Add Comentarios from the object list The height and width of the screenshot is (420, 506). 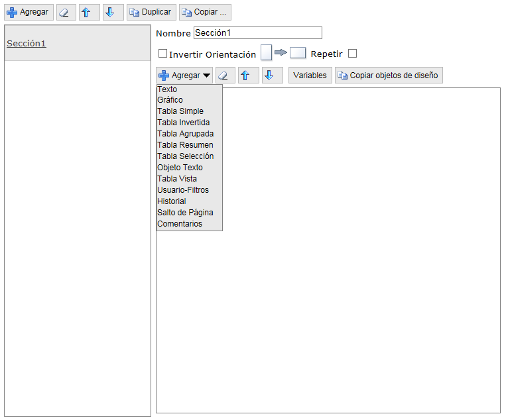pyautogui.click(x=180, y=224)
